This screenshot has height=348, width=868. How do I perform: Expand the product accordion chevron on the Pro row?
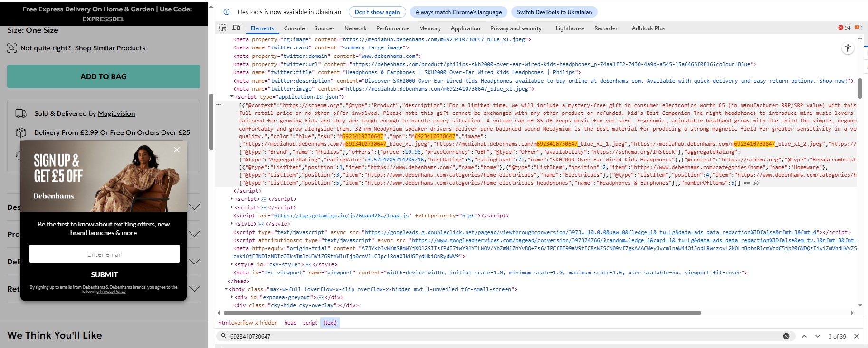click(194, 234)
